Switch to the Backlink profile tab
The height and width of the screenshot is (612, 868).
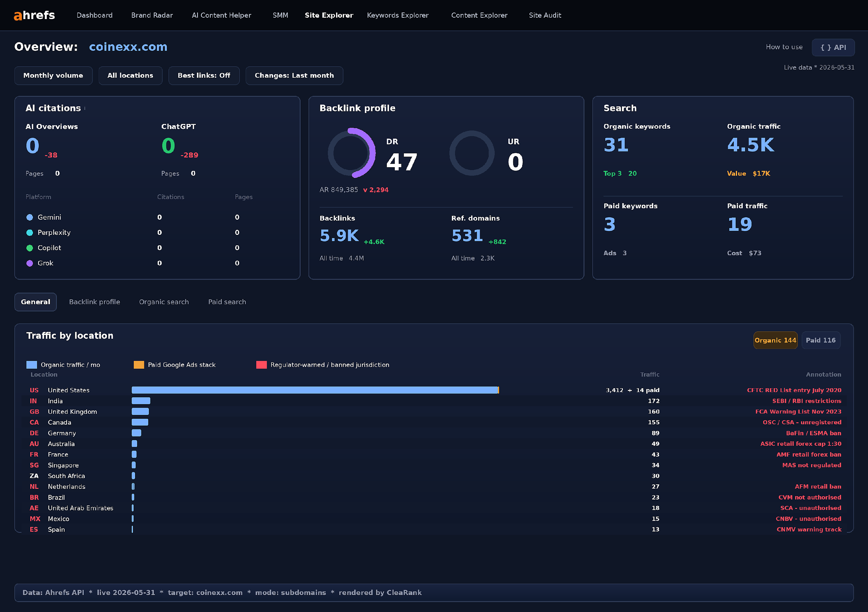pyautogui.click(x=94, y=302)
